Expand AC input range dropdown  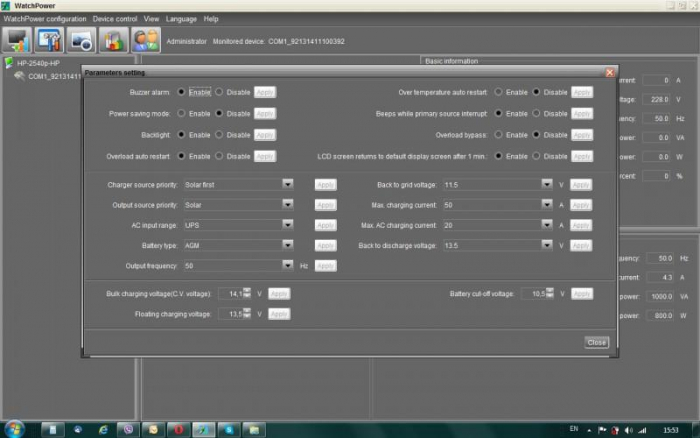point(288,225)
